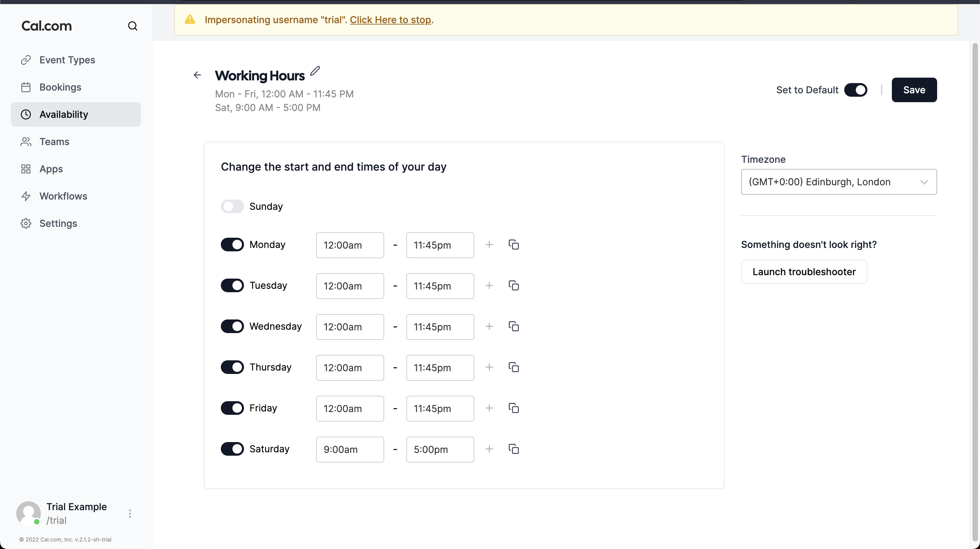
Task: Copy Saturday's hours using the duplicate icon
Action: pos(513,449)
